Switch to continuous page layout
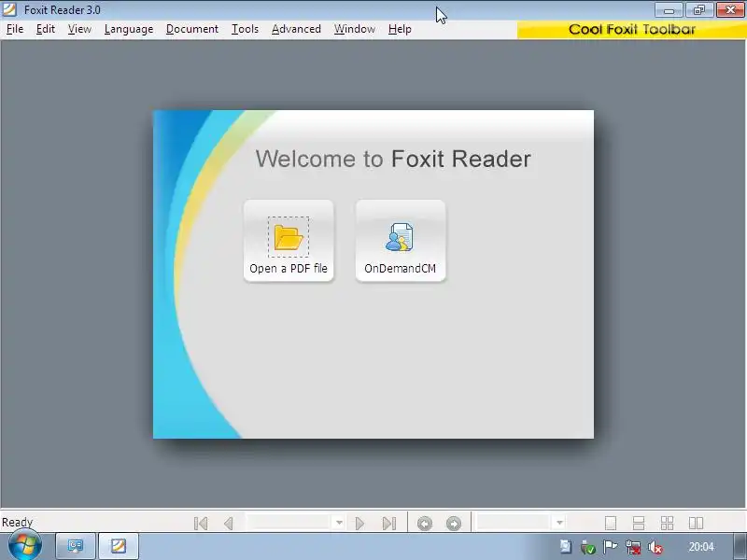 tap(639, 523)
